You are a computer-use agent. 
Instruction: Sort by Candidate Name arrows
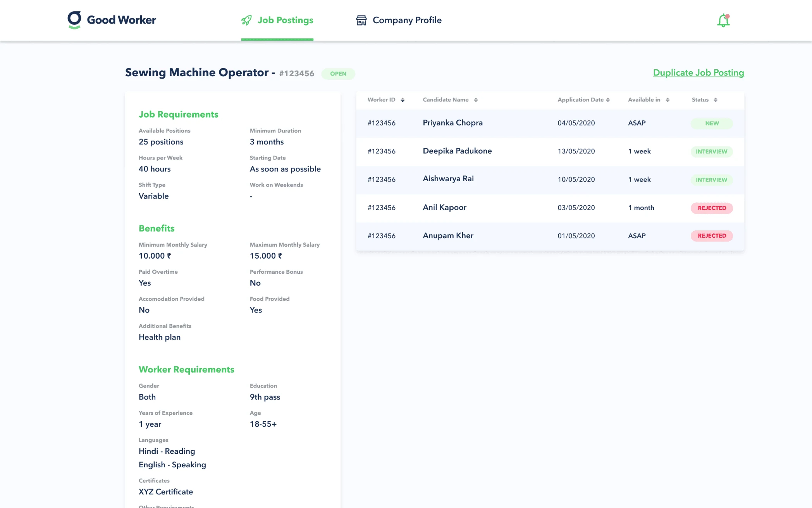pyautogui.click(x=476, y=100)
